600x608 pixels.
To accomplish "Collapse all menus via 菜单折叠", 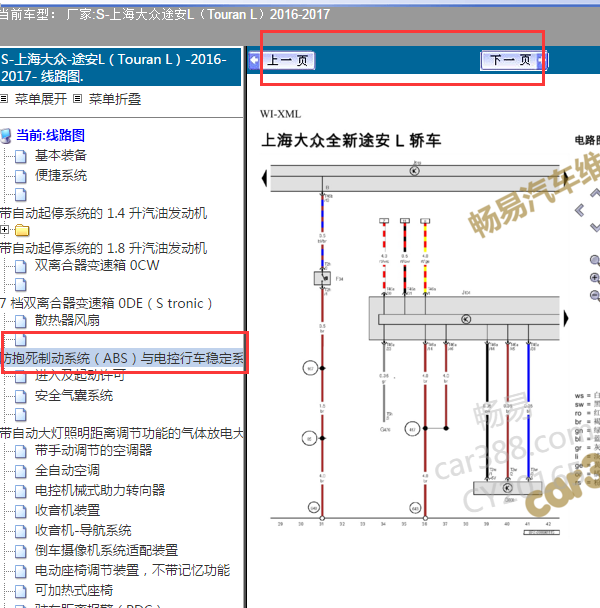I will (115, 99).
